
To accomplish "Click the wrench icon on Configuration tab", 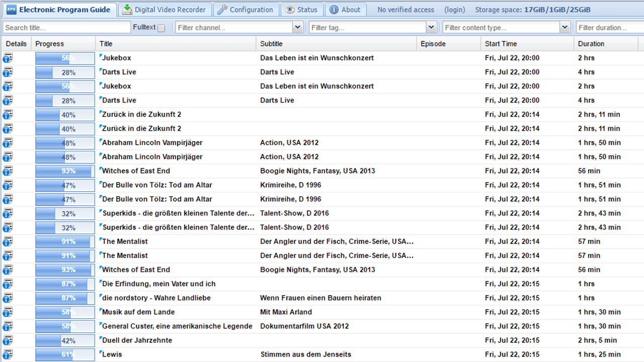I will coord(222,10).
